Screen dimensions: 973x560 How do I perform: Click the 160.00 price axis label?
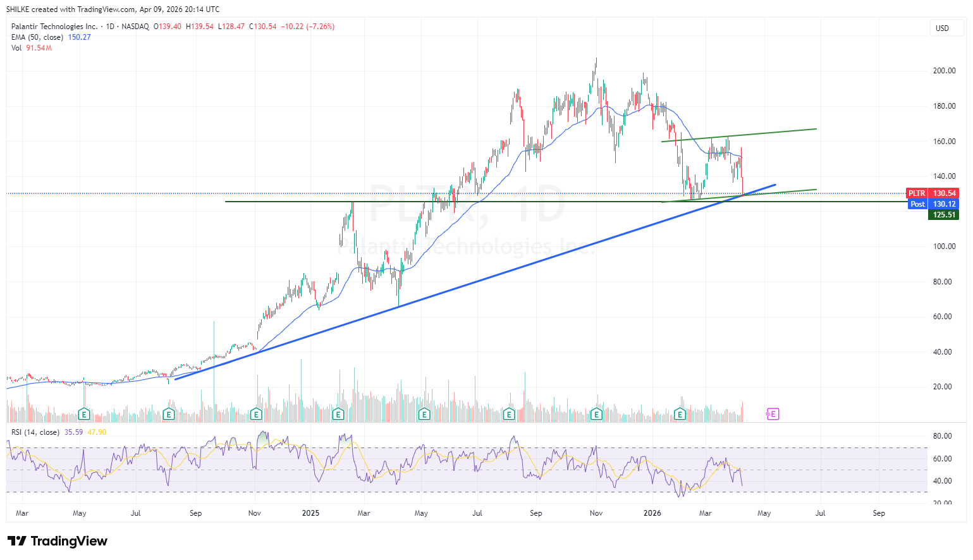pyautogui.click(x=945, y=142)
